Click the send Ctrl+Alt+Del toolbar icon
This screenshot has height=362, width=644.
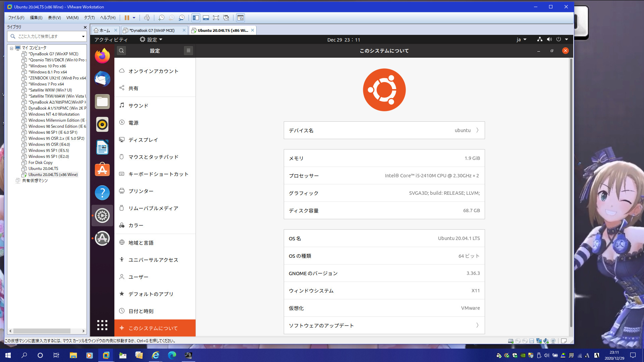tap(147, 18)
